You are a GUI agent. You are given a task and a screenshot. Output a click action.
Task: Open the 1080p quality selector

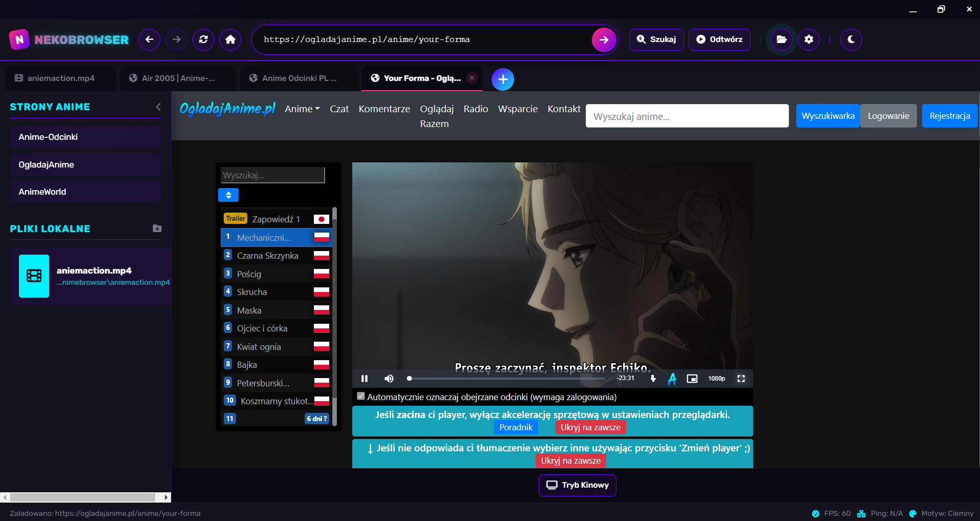(x=716, y=379)
